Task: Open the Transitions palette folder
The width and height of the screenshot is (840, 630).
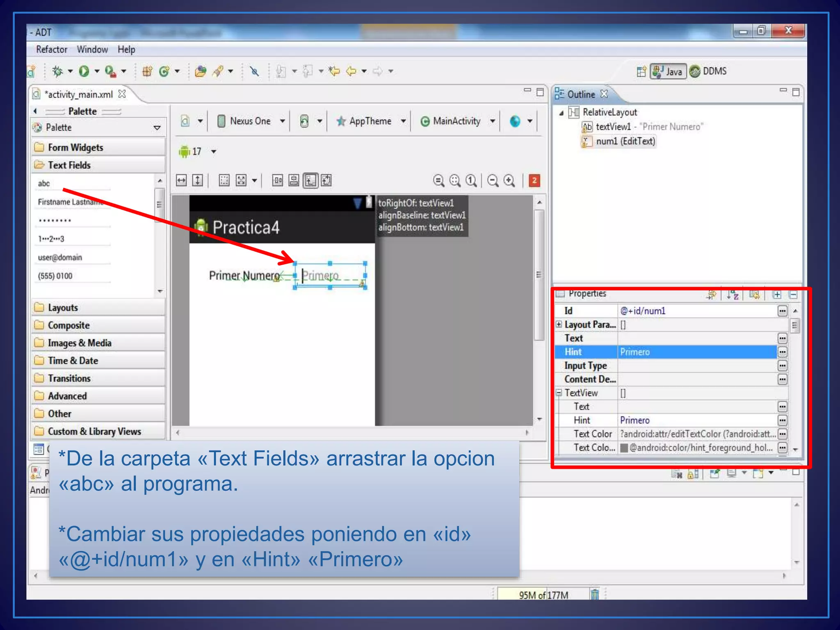Action: point(98,378)
